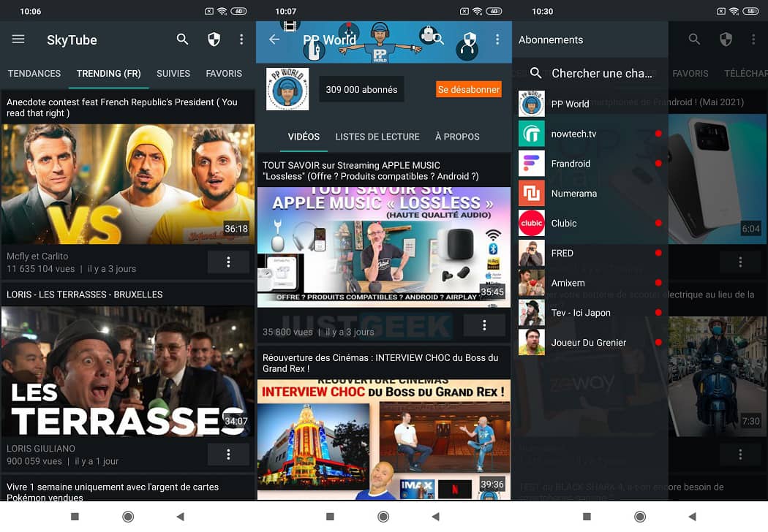The width and height of the screenshot is (768, 532).
Task: Open Frandroid channel name in drawer
Action: point(571,164)
